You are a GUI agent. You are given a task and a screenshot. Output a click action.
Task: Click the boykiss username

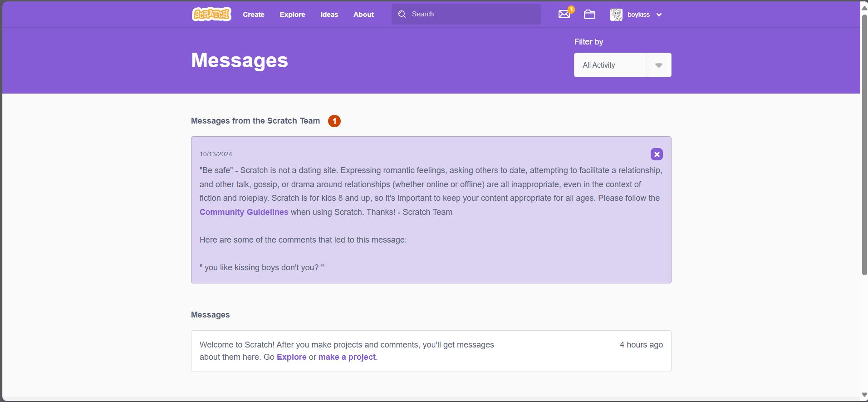pyautogui.click(x=638, y=15)
